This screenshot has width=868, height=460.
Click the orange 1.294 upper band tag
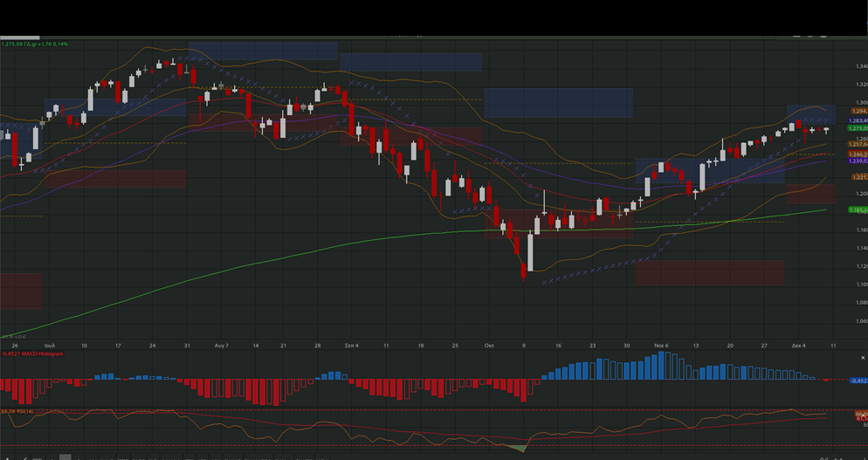[x=859, y=111]
